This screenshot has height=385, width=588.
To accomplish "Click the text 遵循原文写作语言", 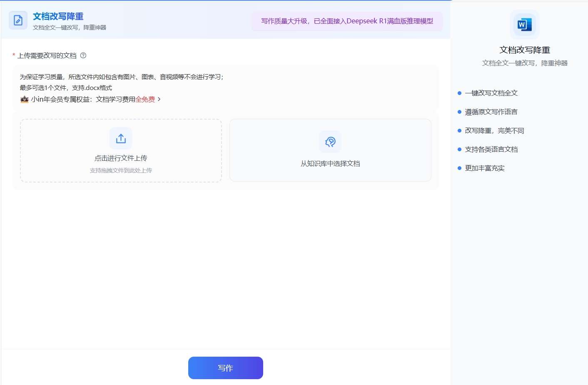I will (491, 112).
